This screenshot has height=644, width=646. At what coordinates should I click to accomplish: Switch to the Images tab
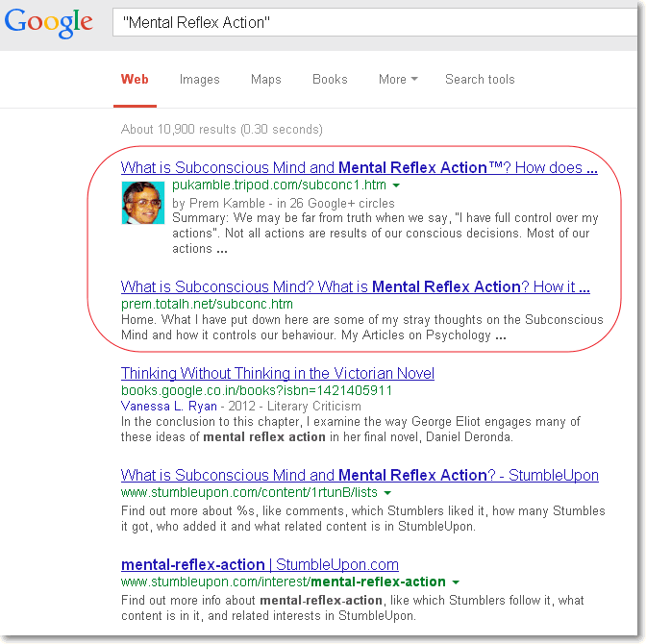point(199,80)
